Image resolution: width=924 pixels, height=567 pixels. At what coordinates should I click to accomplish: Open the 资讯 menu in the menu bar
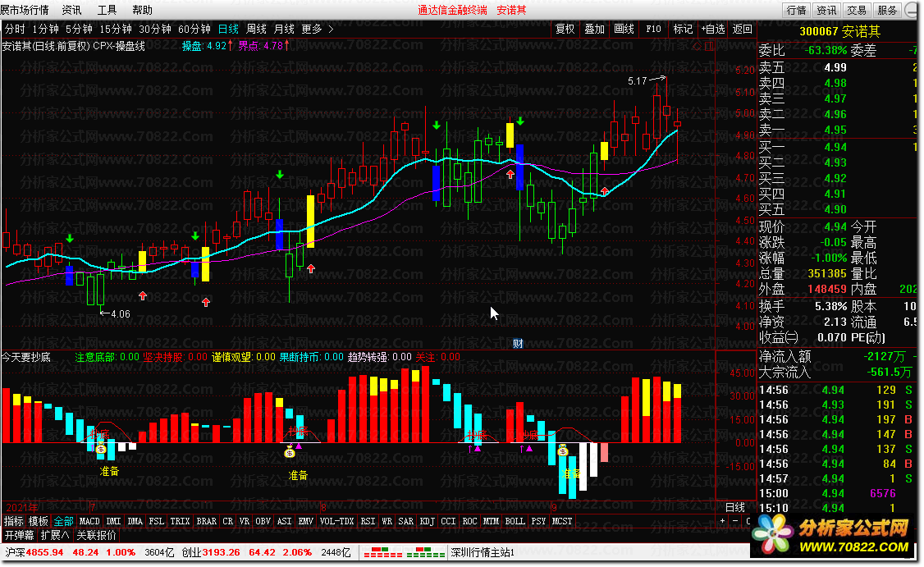click(x=72, y=10)
